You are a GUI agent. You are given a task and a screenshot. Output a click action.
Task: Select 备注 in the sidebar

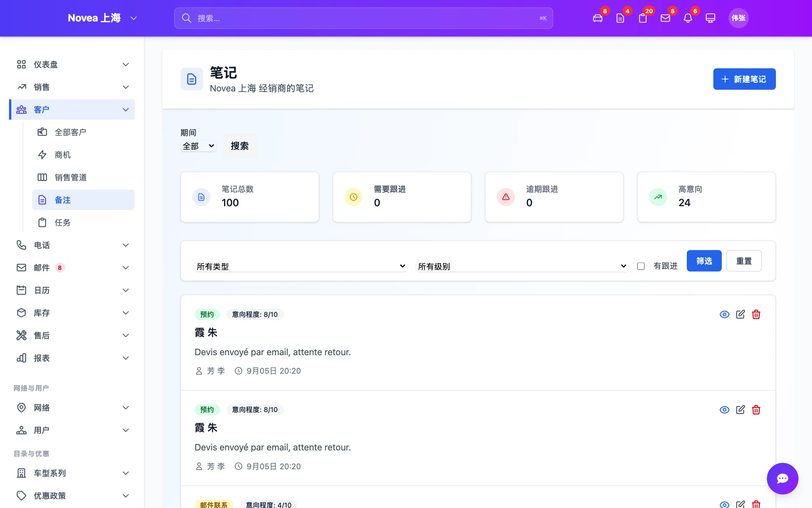click(83, 200)
